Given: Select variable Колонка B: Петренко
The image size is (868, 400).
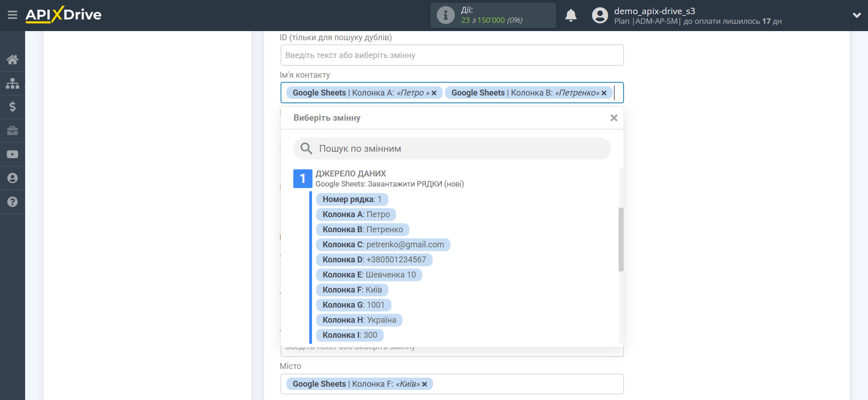Looking at the screenshot, I should point(363,229).
